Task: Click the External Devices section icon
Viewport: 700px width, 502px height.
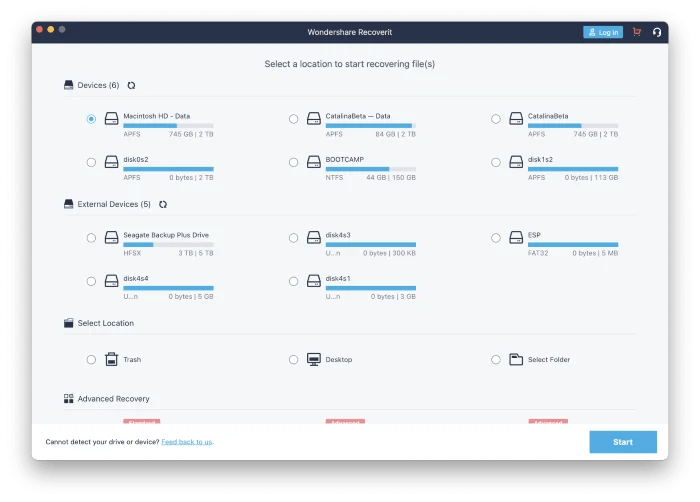Action: [68, 204]
